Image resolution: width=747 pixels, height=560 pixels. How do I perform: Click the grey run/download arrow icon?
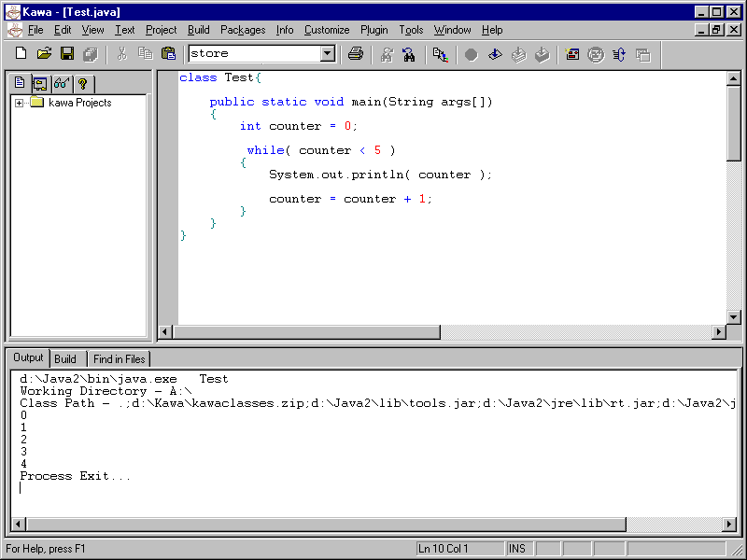pyautogui.click(x=542, y=55)
